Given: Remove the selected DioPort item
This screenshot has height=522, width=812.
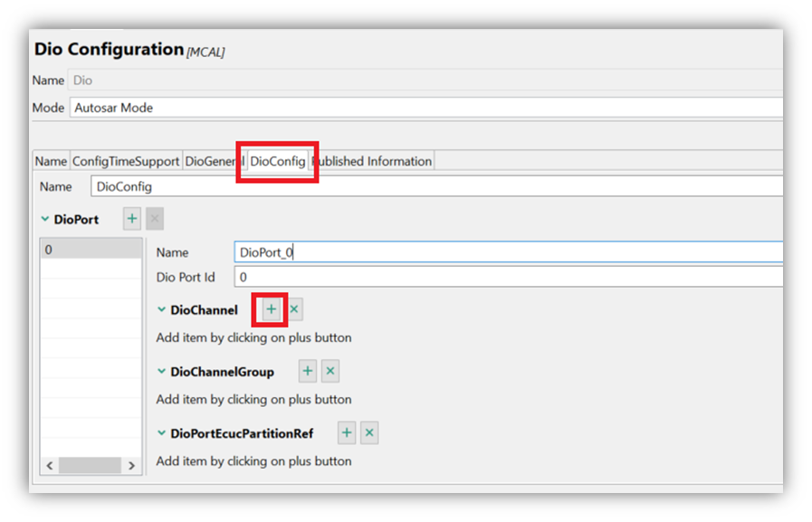Looking at the screenshot, I should point(155,219).
